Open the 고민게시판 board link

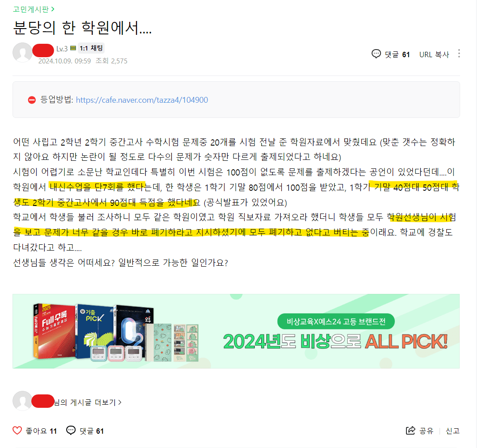[x=31, y=9]
